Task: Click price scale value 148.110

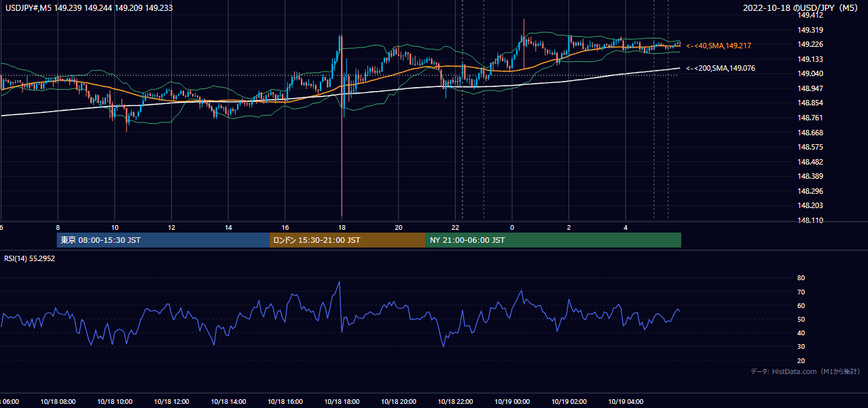Action: pos(810,220)
